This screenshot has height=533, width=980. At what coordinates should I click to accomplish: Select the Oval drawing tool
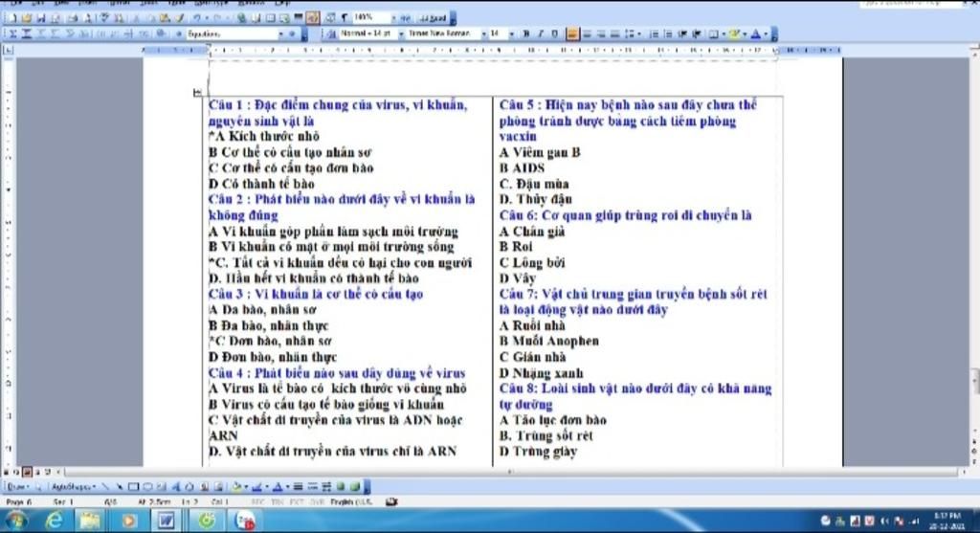click(147, 487)
